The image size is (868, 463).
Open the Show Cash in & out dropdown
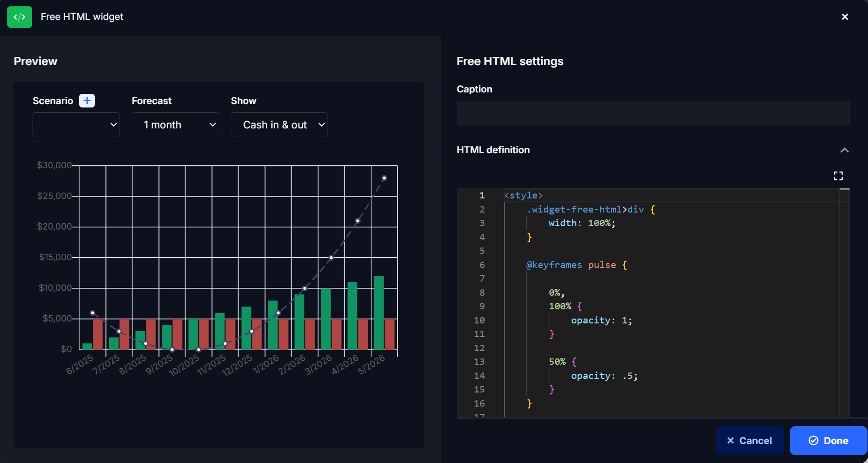point(279,125)
